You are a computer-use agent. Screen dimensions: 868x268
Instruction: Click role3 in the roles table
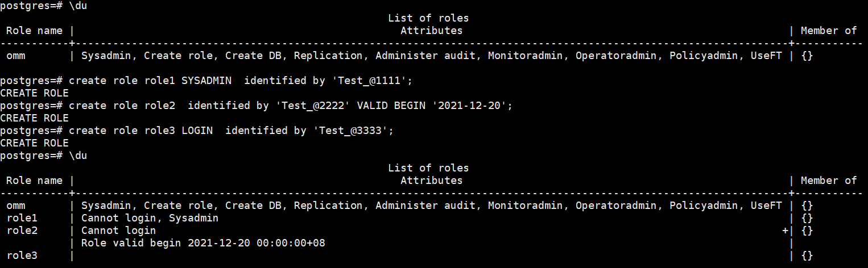point(22,256)
